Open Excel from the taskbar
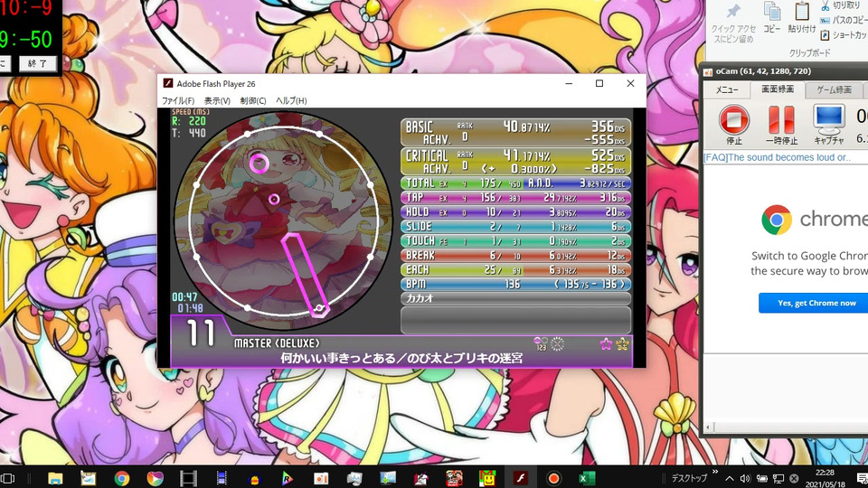This screenshot has height=488, width=868. 587,478
